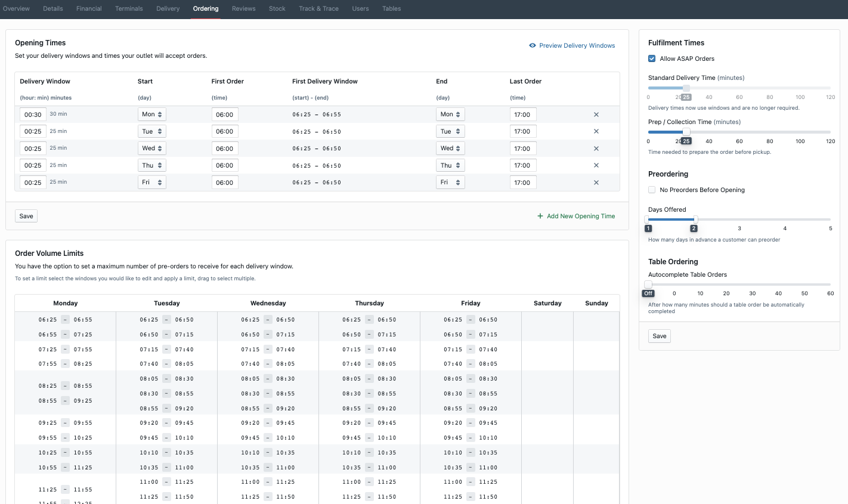This screenshot has width=848, height=504.
Task: Click the eye icon for delivery preview
Action: [x=533, y=45]
